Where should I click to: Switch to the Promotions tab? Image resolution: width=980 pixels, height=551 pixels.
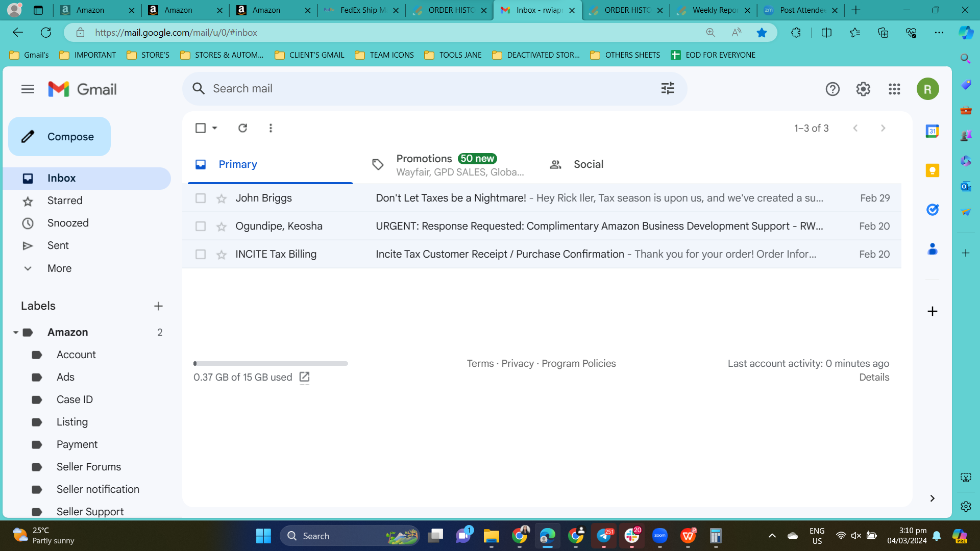(x=447, y=164)
